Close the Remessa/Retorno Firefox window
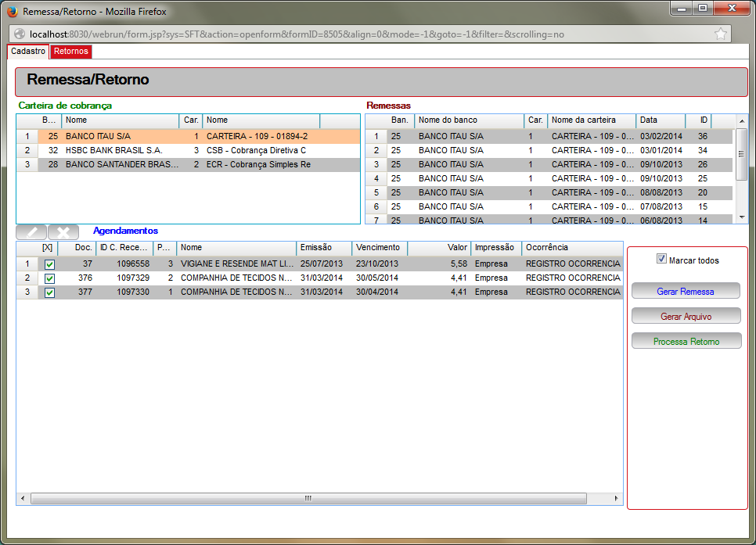The image size is (756, 545). 732,8
